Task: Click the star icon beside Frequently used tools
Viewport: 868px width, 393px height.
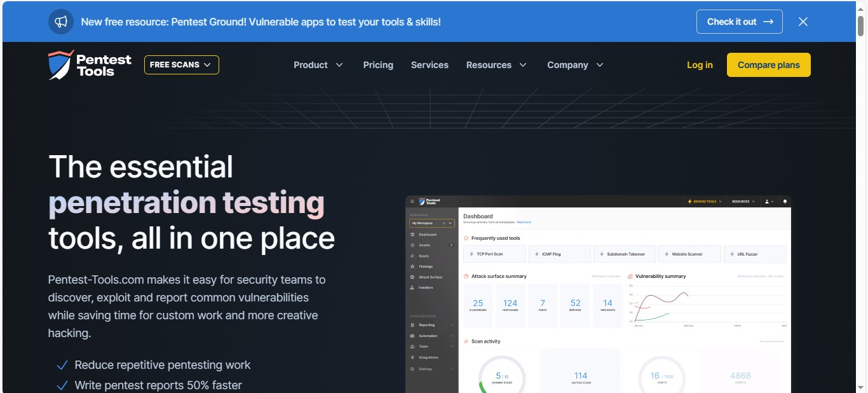Action: pos(466,238)
